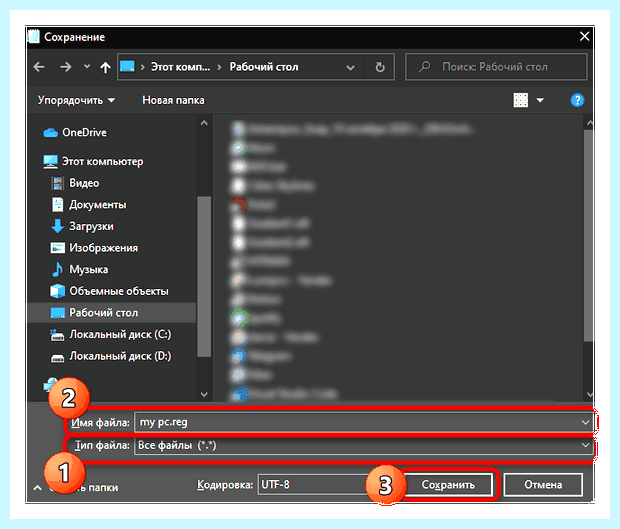
Task: Click the drive icon for disk D:
Action: (57, 358)
